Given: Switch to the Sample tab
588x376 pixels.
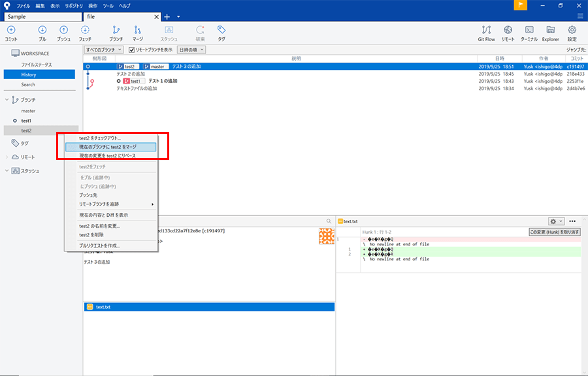Looking at the screenshot, I should click(42, 17).
